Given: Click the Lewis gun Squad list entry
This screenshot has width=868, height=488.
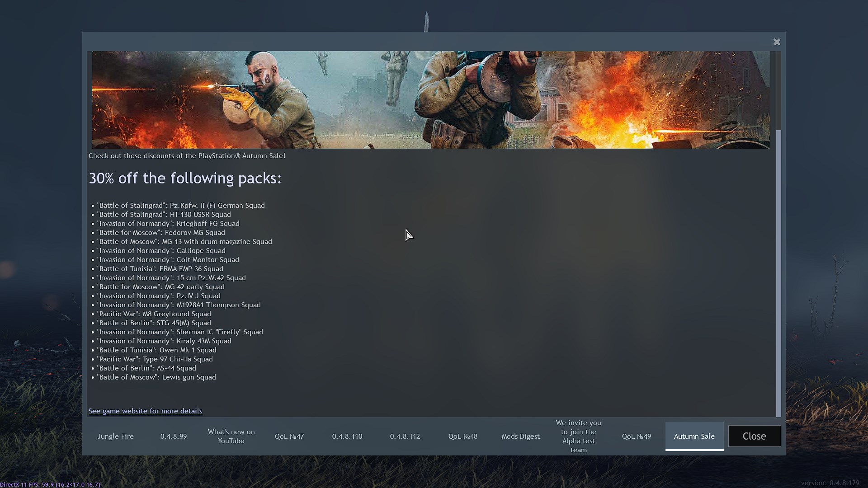Looking at the screenshot, I should click(x=156, y=377).
